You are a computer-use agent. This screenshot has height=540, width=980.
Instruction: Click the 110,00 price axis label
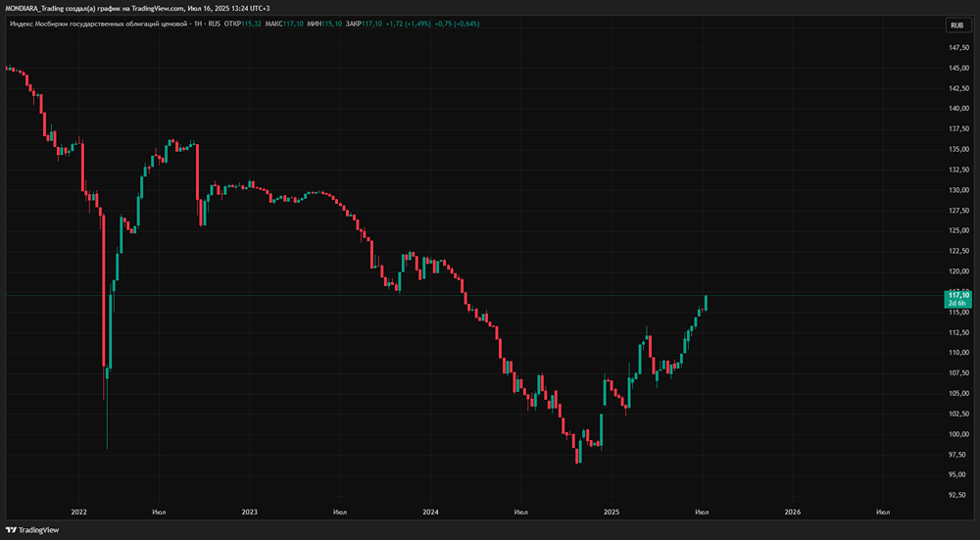pos(958,353)
